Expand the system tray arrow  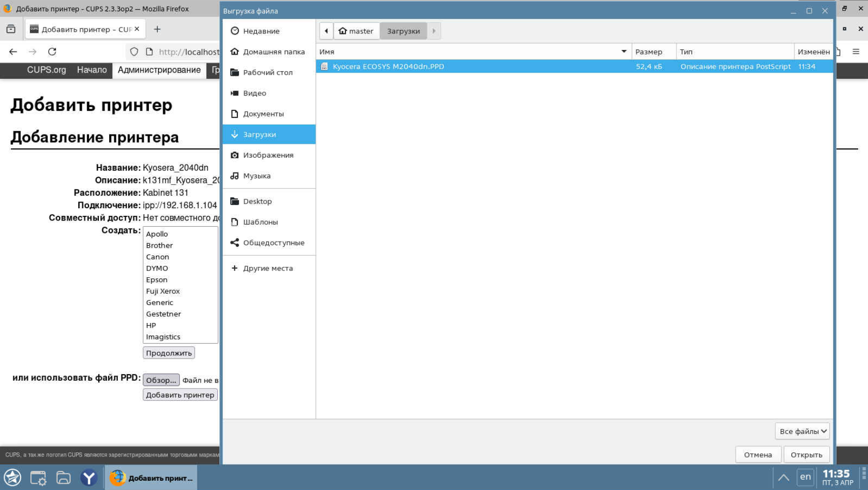coord(783,478)
